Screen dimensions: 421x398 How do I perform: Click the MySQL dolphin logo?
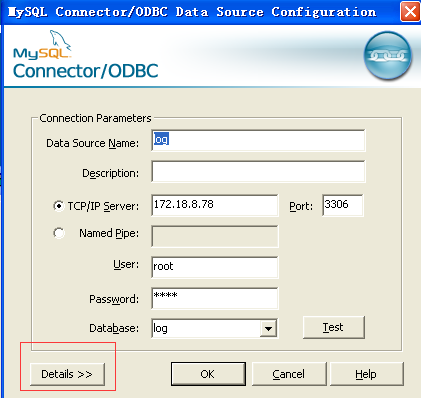point(42,45)
